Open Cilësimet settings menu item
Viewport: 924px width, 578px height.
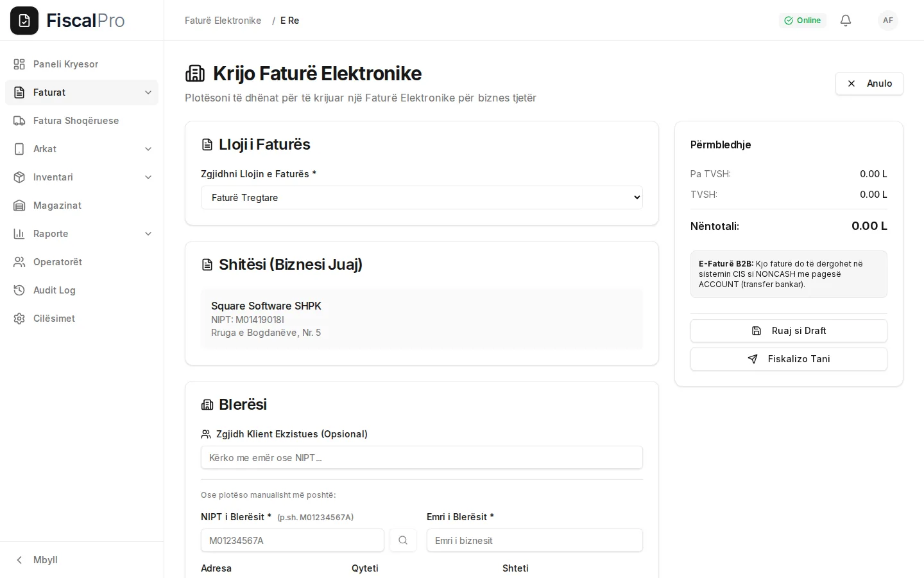coord(81,319)
